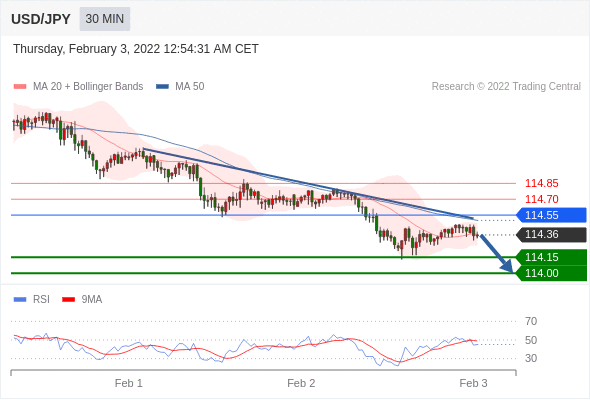Click the pink MA 20 legend swatch
Screen dimensions: 590x400
click(20, 87)
